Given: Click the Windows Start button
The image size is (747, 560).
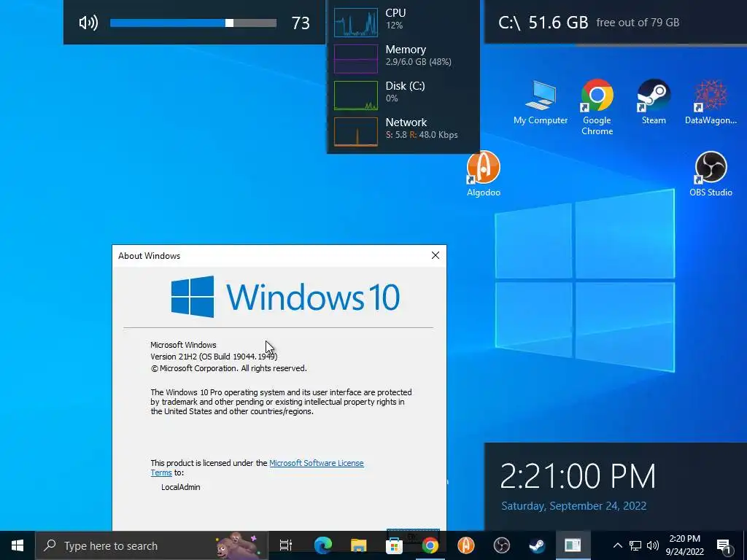Looking at the screenshot, I should pyautogui.click(x=18, y=545).
